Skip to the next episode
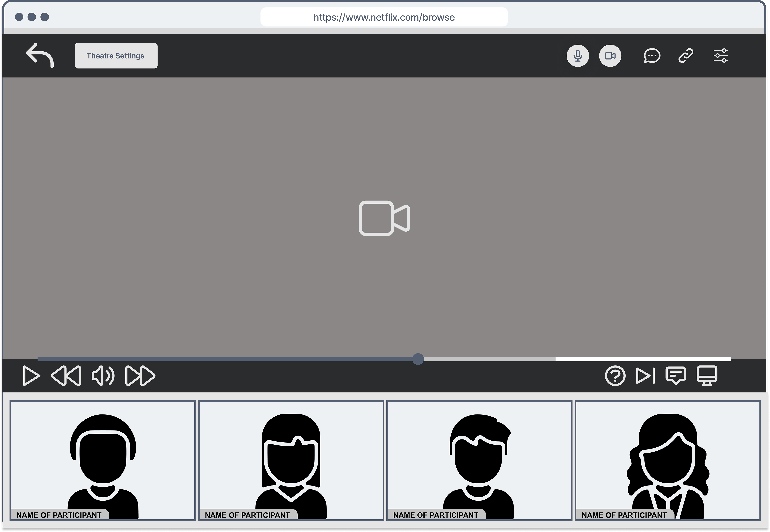 pos(646,376)
